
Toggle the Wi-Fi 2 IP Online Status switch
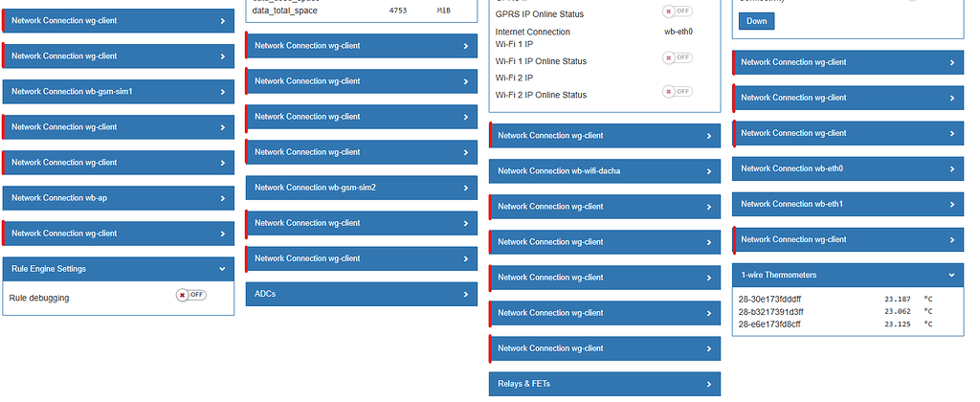tap(678, 92)
